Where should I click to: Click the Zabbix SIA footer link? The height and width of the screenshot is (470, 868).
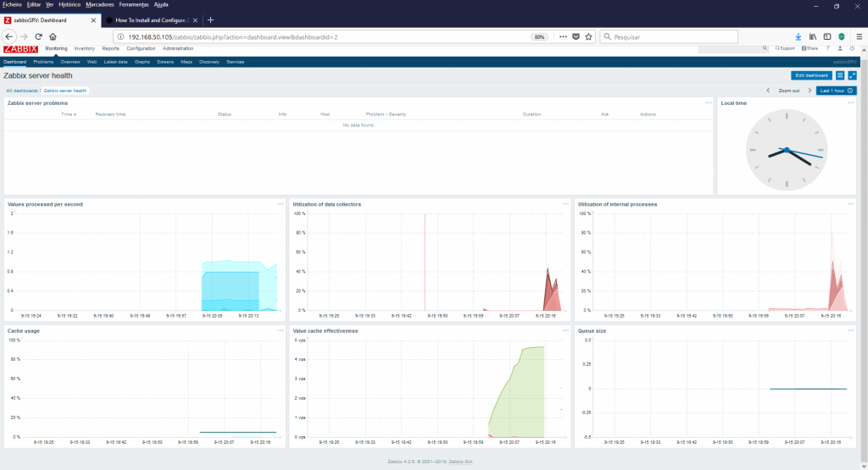(460, 462)
